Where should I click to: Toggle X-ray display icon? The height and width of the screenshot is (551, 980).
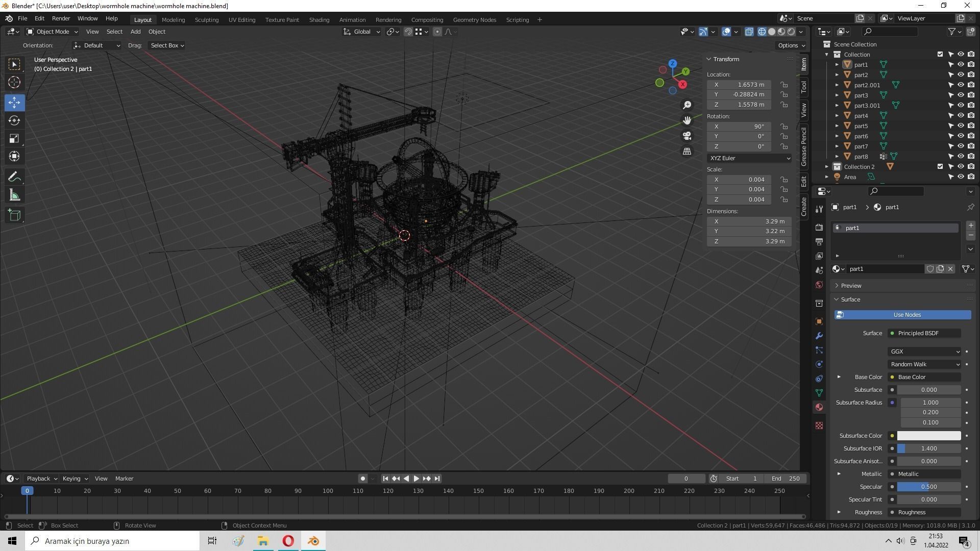tap(749, 32)
